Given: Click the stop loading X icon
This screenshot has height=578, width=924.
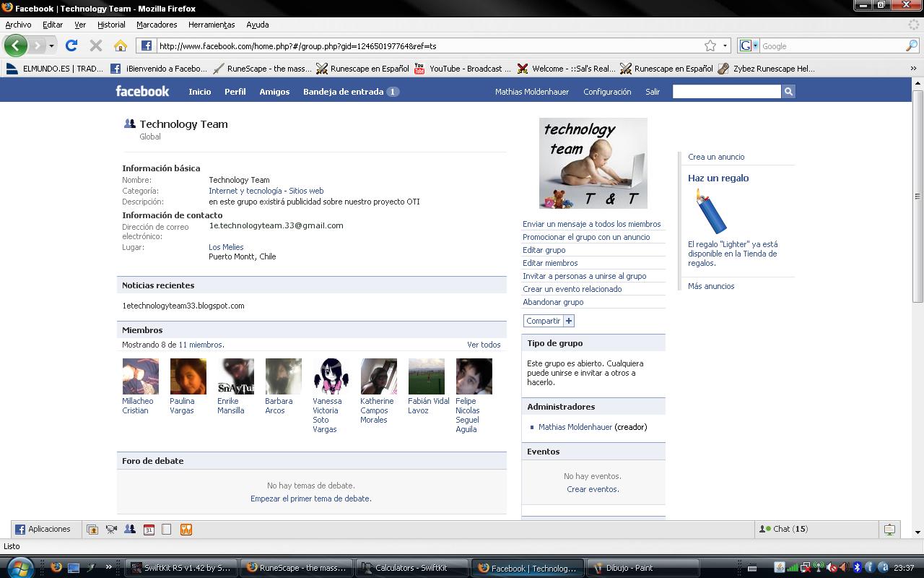Looking at the screenshot, I should pyautogui.click(x=95, y=46).
